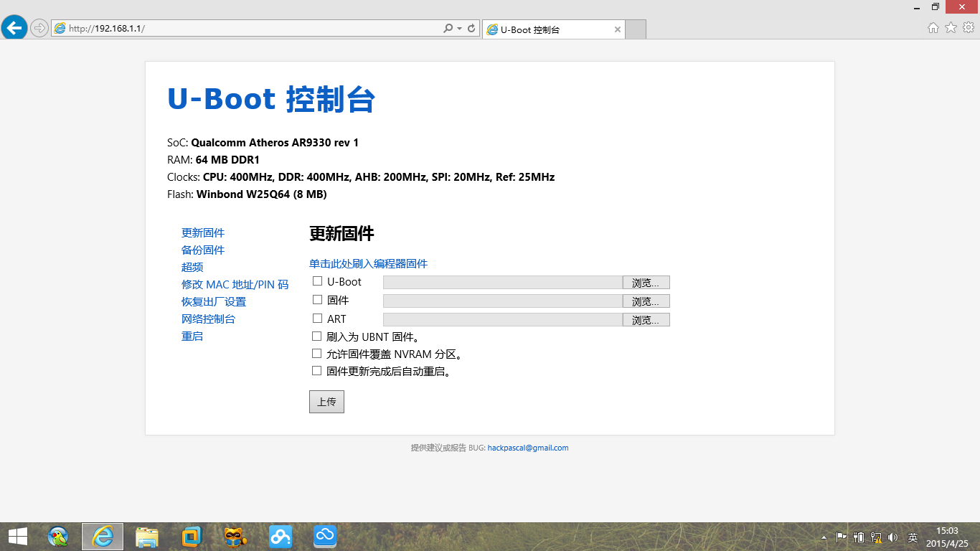Toggle 允许固件覆盖 NVRAM 分区 checkbox
Viewport: 980px width, 551px height.
pos(316,354)
